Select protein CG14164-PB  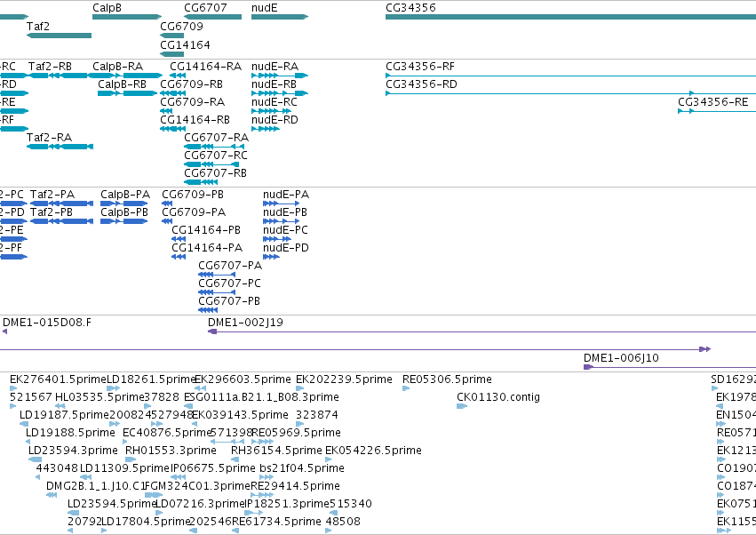pyautogui.click(x=206, y=230)
